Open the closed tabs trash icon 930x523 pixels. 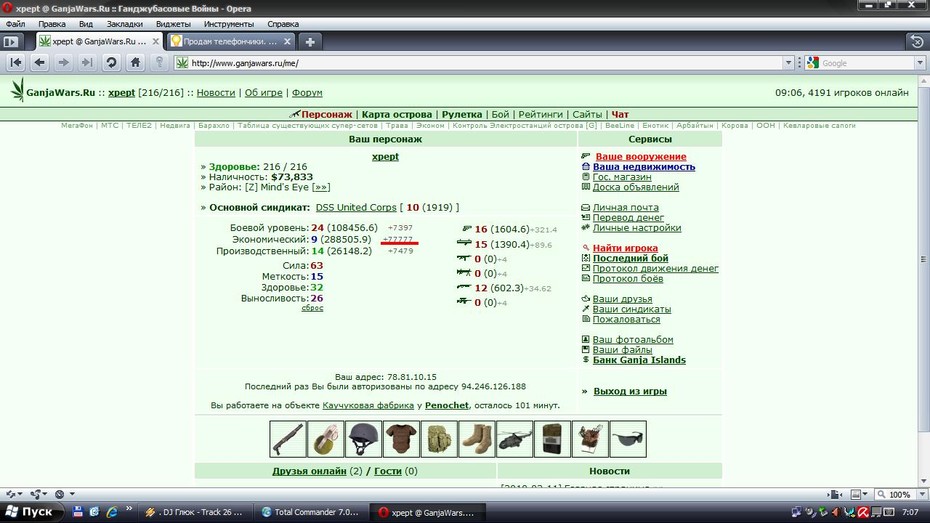click(x=917, y=42)
